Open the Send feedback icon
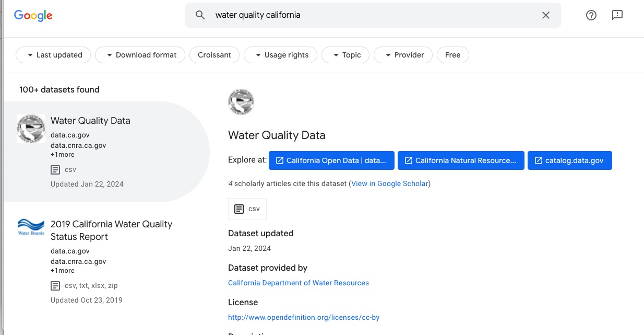The height and width of the screenshot is (335, 644). click(617, 15)
